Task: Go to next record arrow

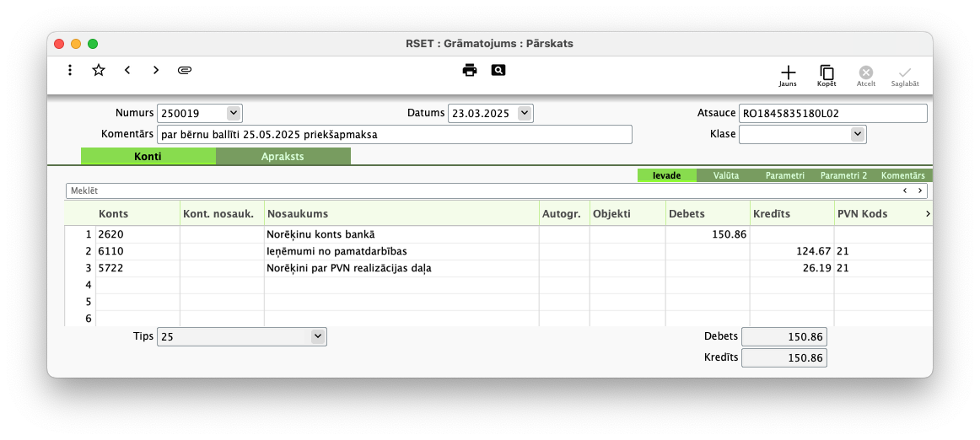Action: 156,70
